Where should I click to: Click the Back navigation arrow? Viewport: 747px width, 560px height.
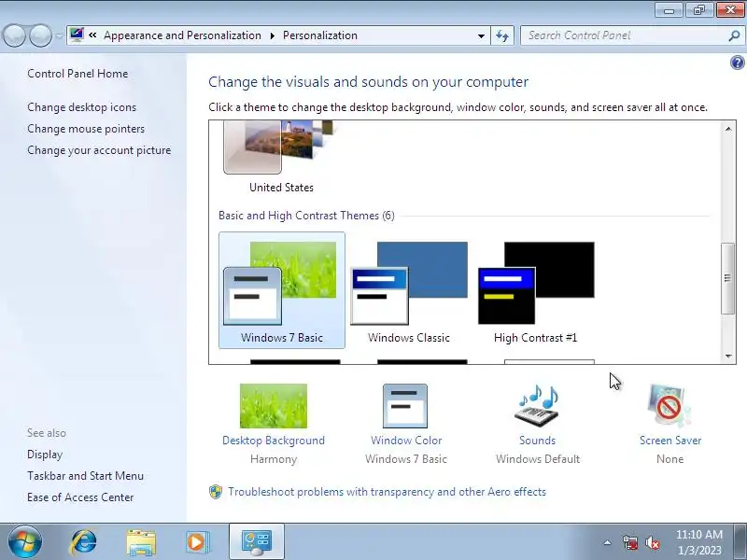point(14,35)
